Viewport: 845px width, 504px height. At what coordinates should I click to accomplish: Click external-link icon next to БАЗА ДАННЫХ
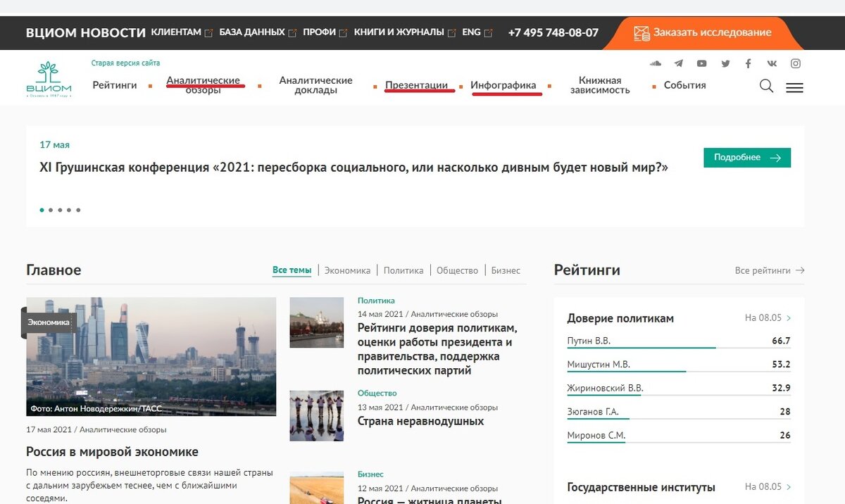click(x=293, y=33)
